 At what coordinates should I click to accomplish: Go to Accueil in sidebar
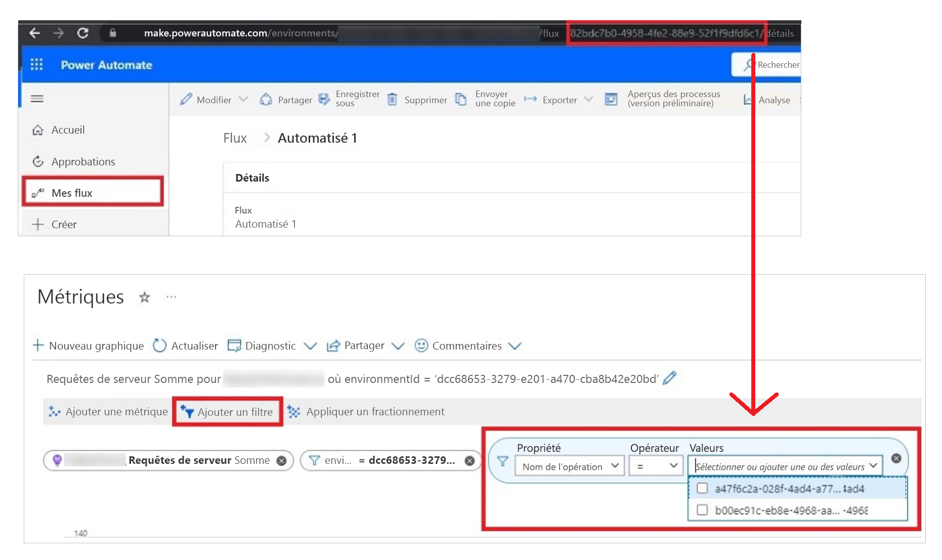click(x=68, y=130)
